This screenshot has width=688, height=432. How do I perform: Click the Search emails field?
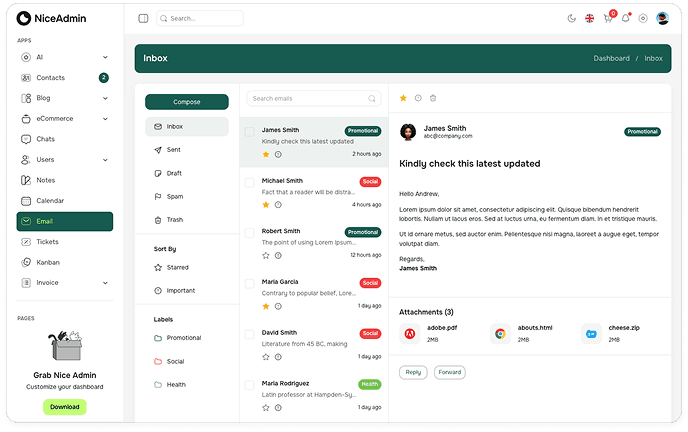click(309, 99)
